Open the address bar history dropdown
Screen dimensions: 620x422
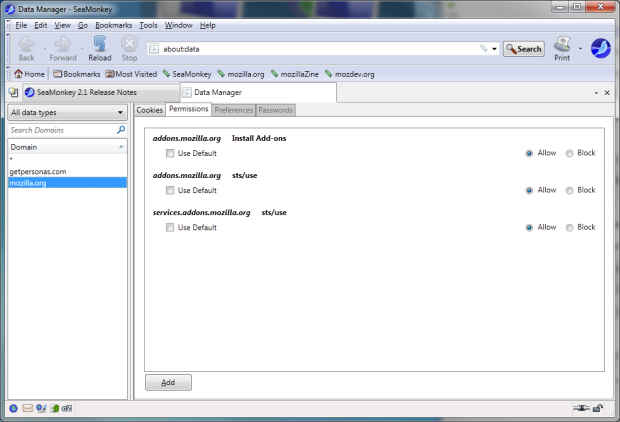(494, 49)
